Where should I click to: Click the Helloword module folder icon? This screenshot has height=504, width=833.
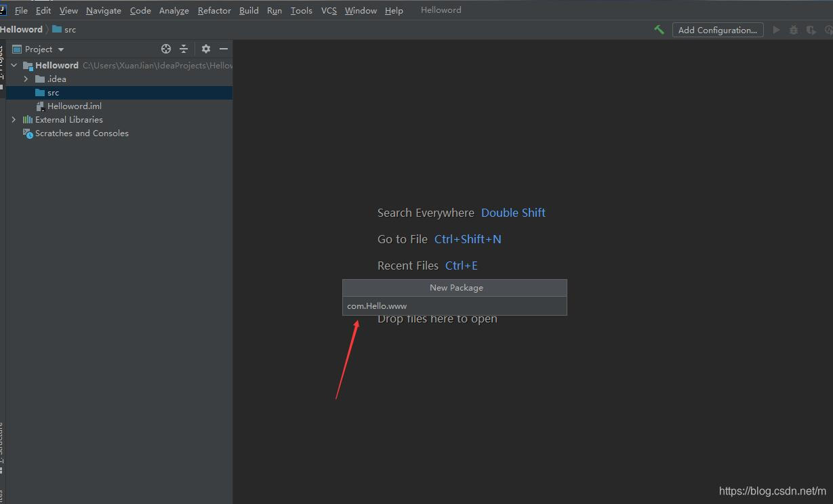coord(28,66)
